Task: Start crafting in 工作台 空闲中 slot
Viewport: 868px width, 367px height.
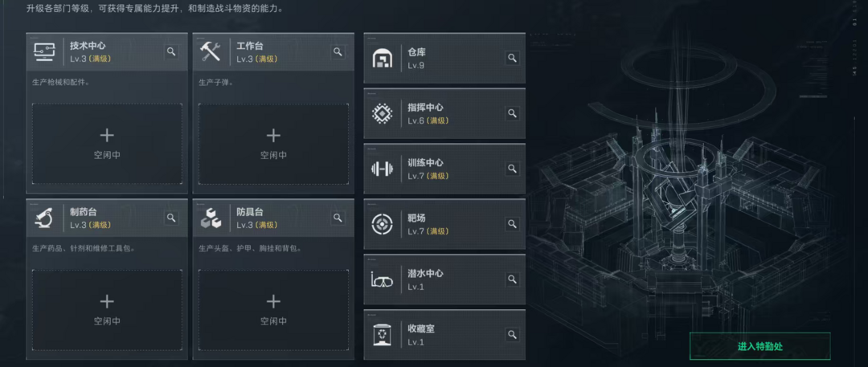Action: [273, 144]
